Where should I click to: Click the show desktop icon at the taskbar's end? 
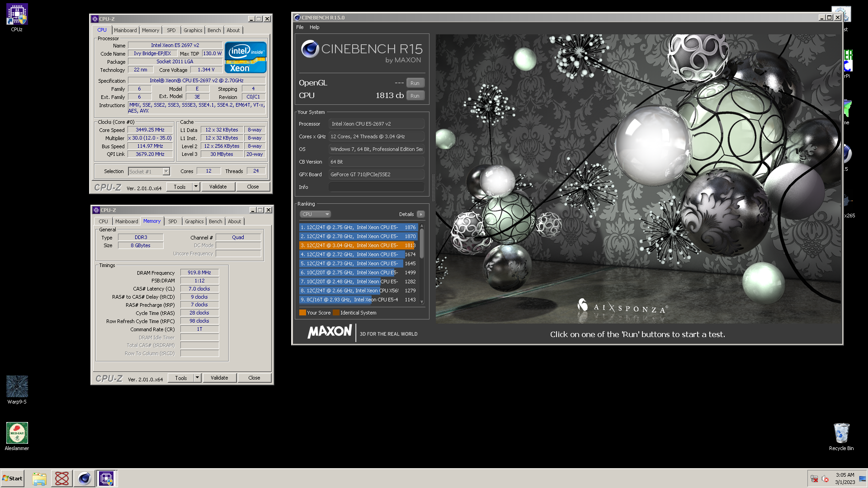click(863, 479)
